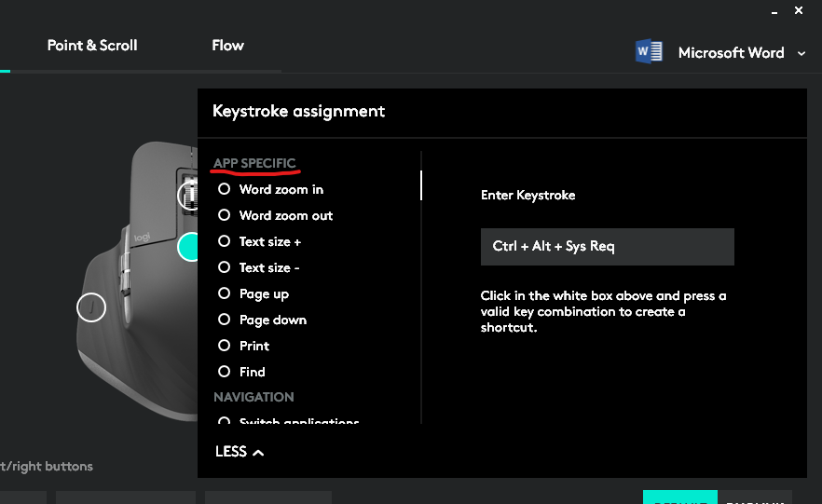Click the Microsoft Word app icon
This screenshot has width=822, height=504.
click(x=649, y=52)
